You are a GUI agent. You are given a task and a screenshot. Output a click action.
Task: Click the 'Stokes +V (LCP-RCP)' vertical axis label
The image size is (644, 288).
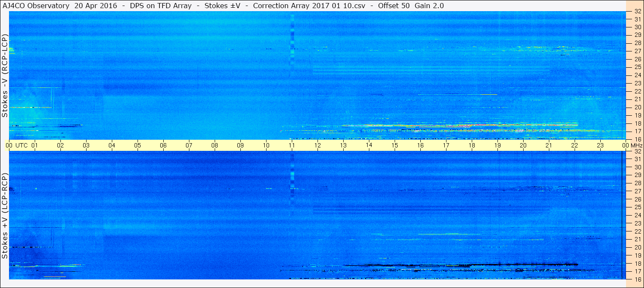click(x=5, y=216)
